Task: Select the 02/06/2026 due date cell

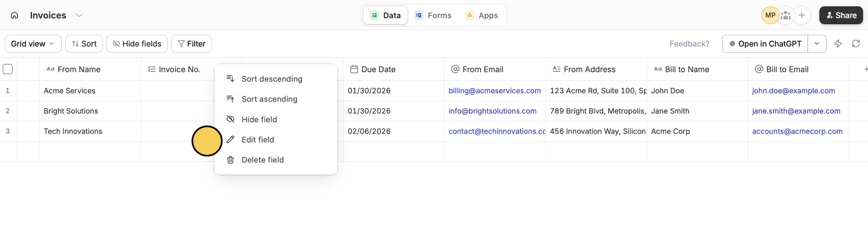Action: click(394, 131)
